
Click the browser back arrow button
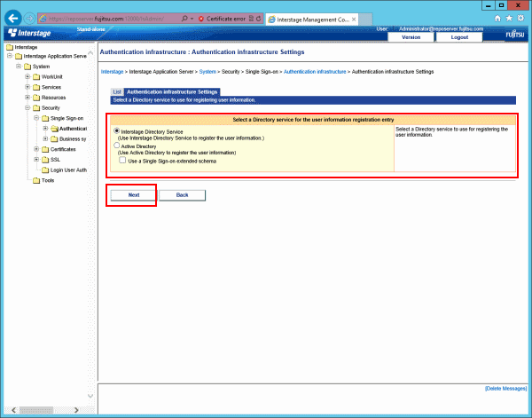click(13, 19)
